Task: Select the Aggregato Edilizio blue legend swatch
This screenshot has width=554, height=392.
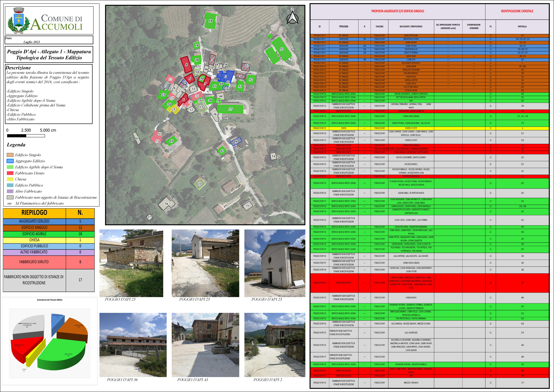Action: point(10,161)
